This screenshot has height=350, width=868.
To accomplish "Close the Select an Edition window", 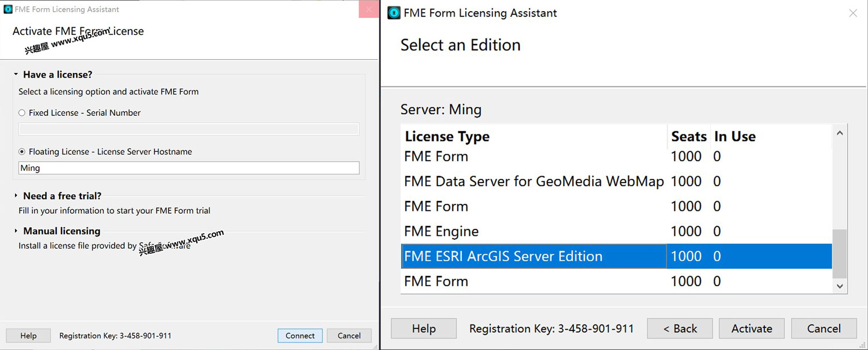I will pos(853,13).
